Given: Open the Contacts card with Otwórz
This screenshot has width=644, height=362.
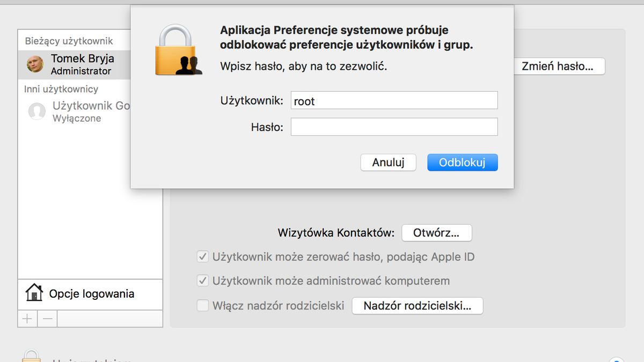Looking at the screenshot, I should point(437,233).
